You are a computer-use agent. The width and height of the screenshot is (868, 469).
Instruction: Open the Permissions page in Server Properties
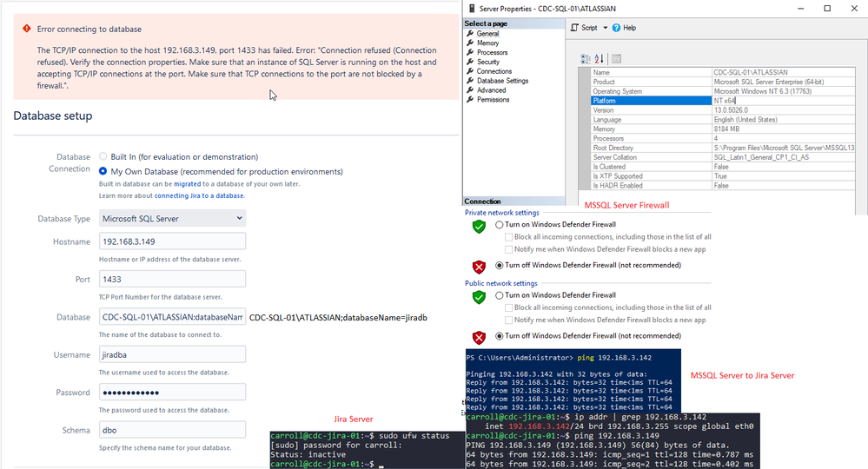494,100
